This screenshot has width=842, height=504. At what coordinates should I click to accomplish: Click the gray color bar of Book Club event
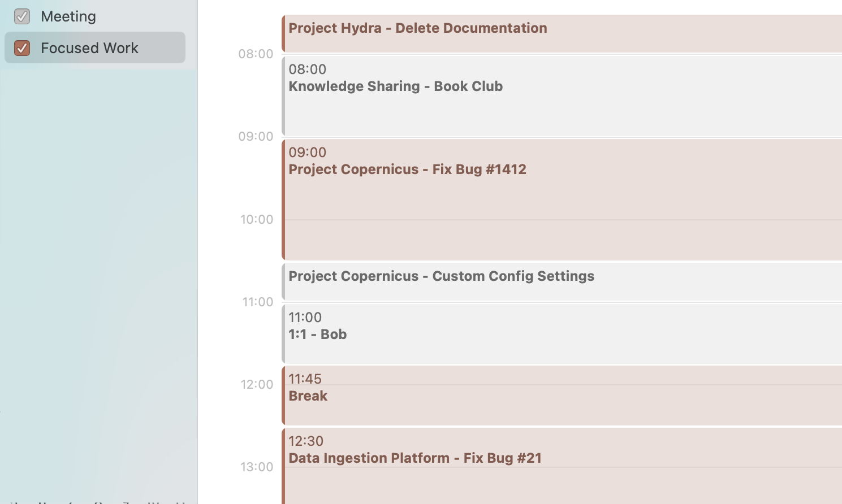283,96
